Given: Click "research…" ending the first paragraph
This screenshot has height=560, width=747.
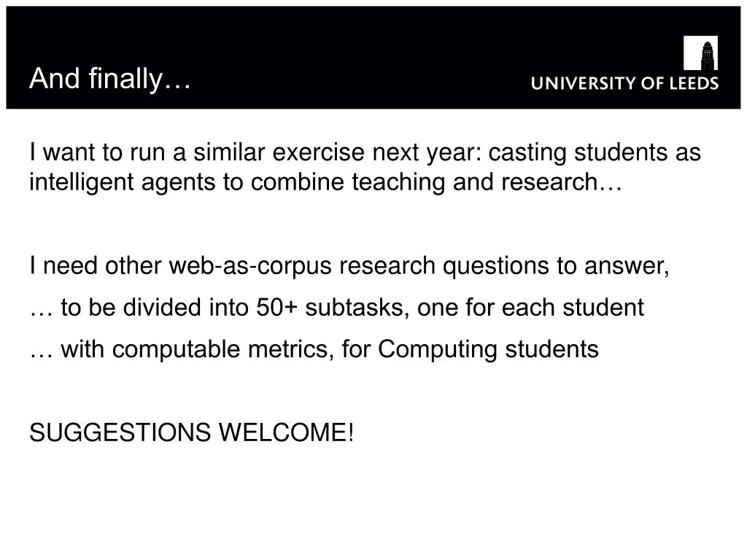Looking at the screenshot, I should 561,182.
